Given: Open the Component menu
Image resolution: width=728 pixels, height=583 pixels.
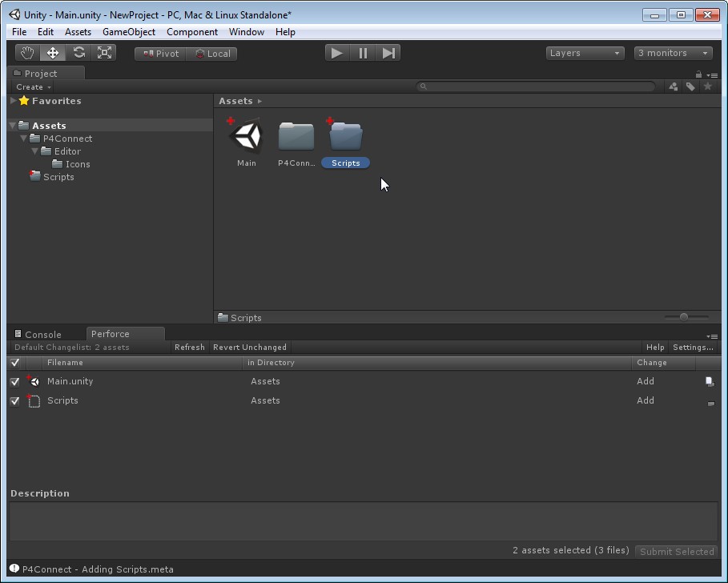Looking at the screenshot, I should (x=191, y=31).
